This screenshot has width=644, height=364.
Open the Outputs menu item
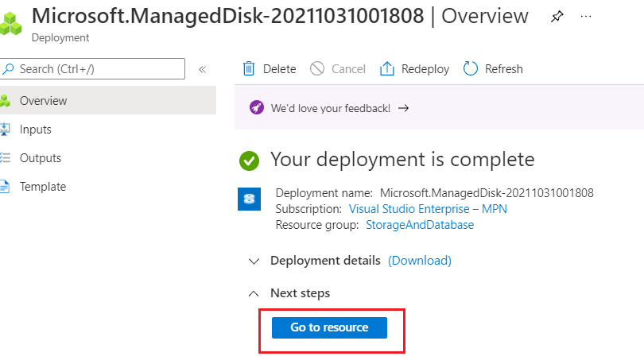click(108, 158)
